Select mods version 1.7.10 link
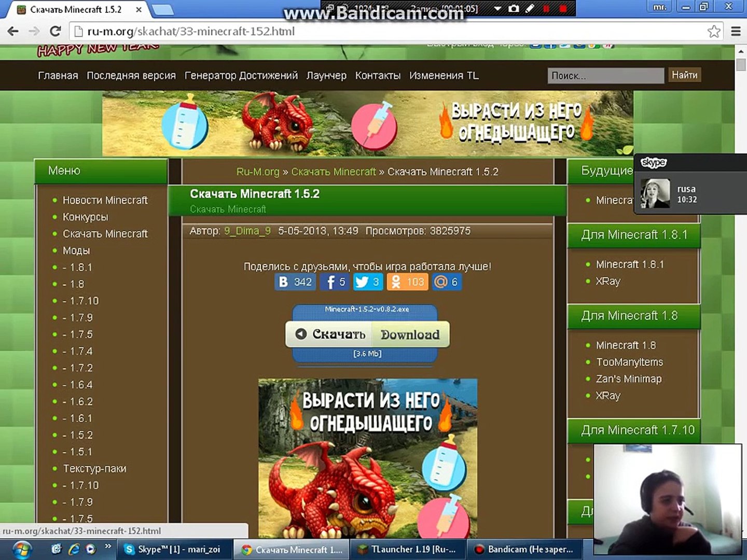The image size is (747, 560). 80,301
